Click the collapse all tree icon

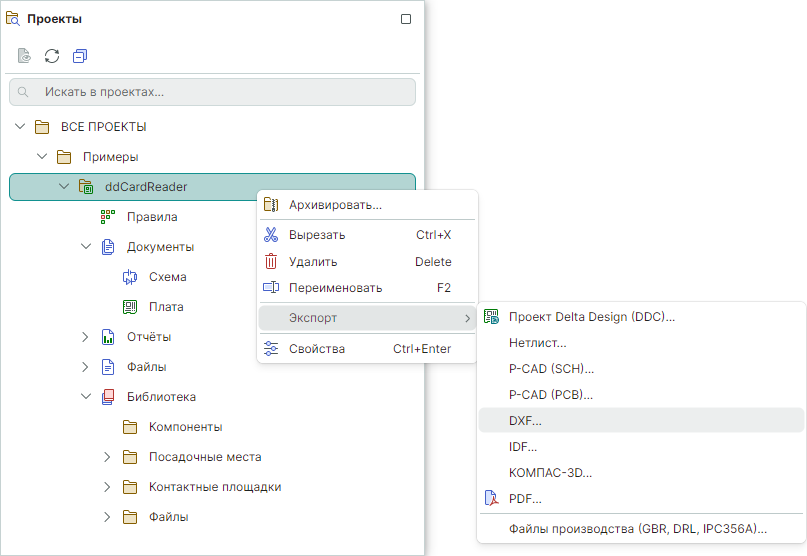coord(80,56)
